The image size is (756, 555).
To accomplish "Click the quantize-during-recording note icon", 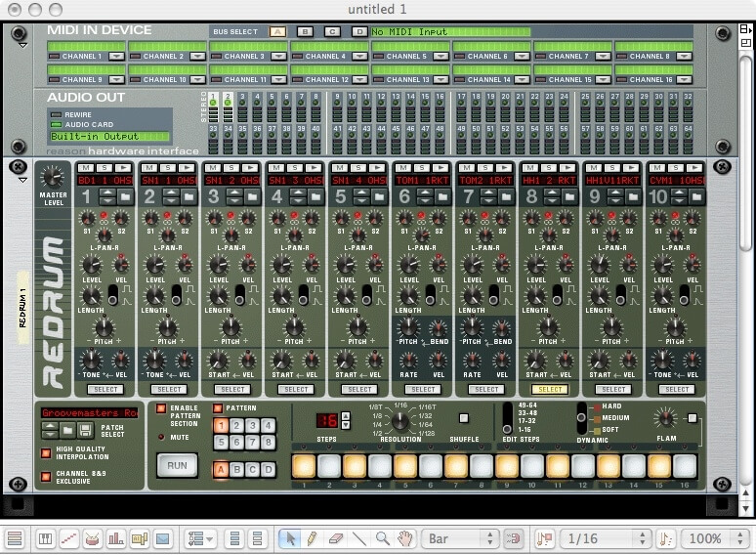I will click(665, 538).
